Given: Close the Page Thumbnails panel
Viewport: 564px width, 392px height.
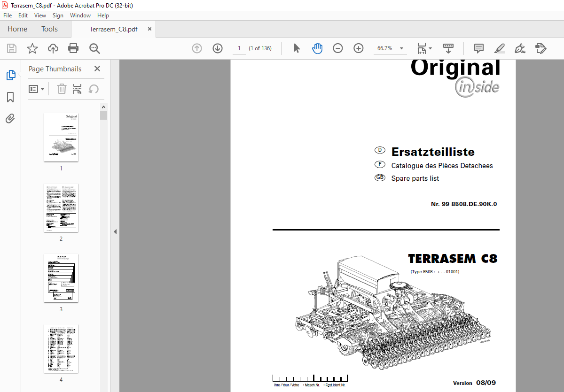Looking at the screenshot, I should pyautogui.click(x=97, y=69).
